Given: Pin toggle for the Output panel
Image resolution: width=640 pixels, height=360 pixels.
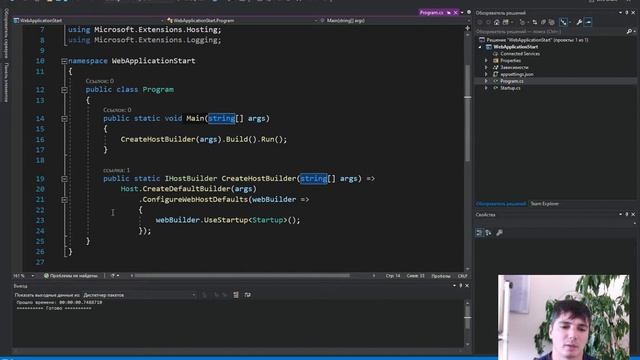Looking at the screenshot, I should click(x=461, y=286).
